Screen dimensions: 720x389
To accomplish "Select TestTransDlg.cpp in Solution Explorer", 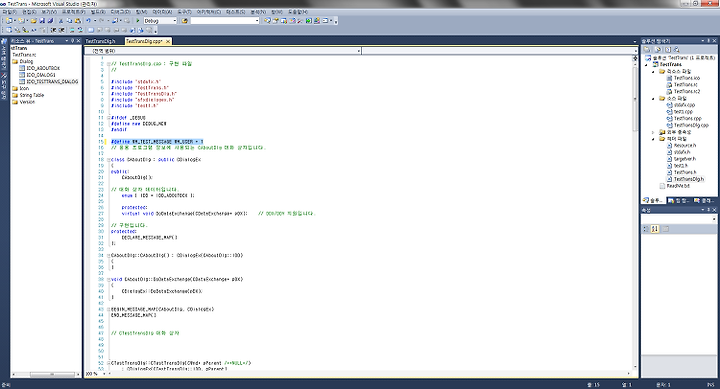I will click(x=691, y=125).
